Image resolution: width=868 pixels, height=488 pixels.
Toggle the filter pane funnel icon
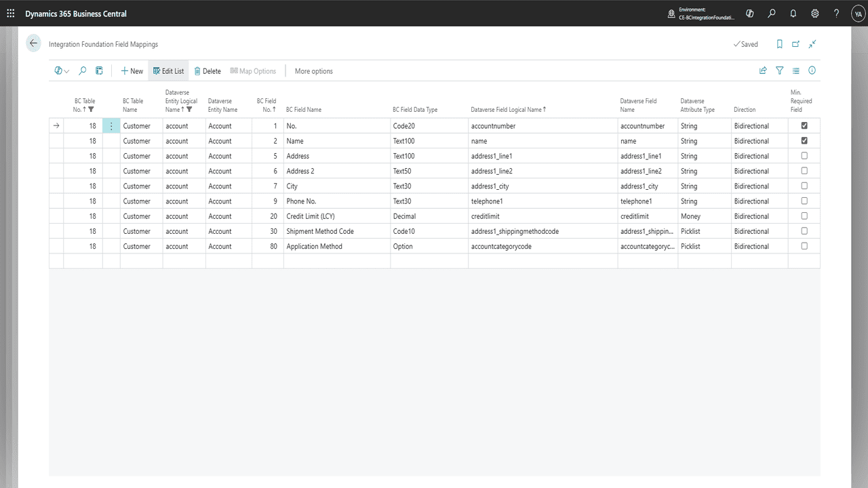(x=780, y=70)
